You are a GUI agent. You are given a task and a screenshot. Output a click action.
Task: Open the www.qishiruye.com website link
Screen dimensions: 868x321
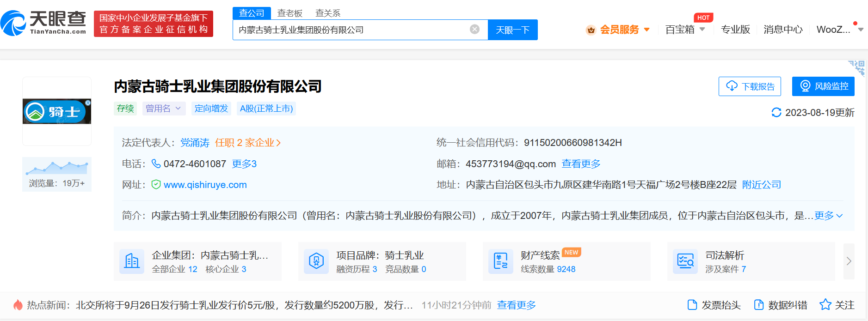(x=205, y=185)
